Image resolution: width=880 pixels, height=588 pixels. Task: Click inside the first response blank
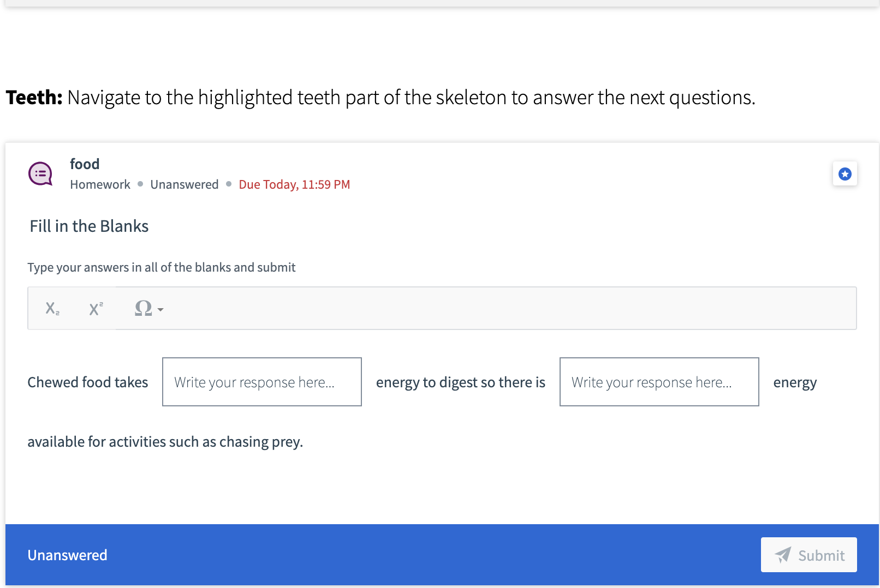261,382
